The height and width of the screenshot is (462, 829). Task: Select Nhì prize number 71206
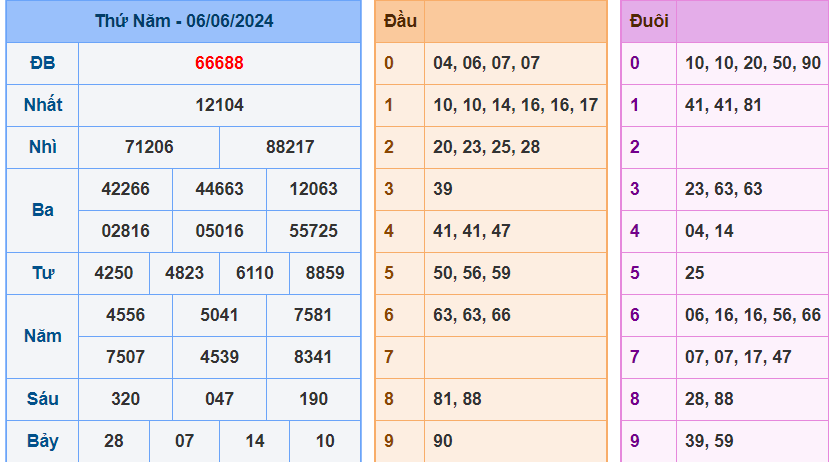(x=149, y=147)
